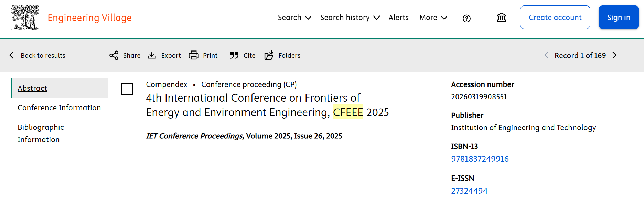Click the institution building icon
Viewport: 644px width, 205px height.
pyautogui.click(x=502, y=18)
